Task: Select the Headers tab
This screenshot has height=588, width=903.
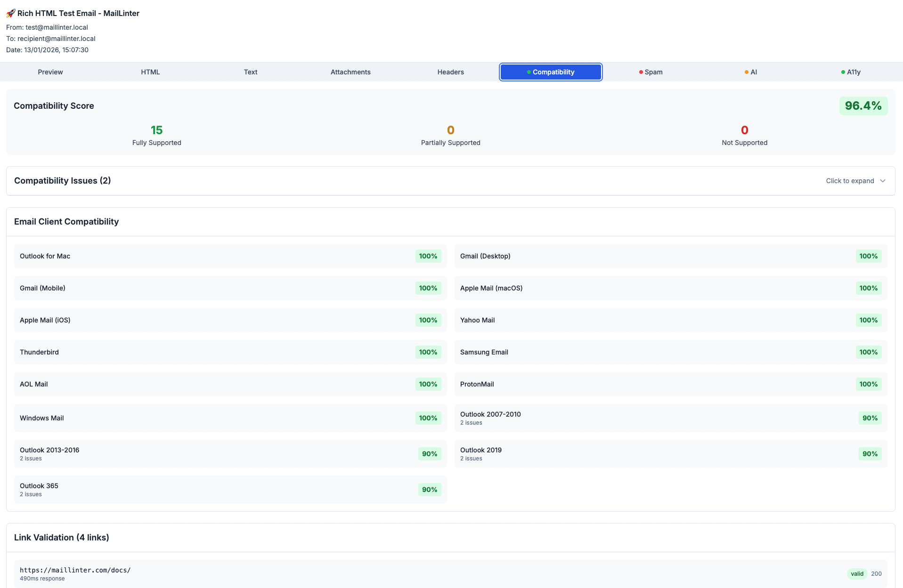Action: tap(450, 72)
